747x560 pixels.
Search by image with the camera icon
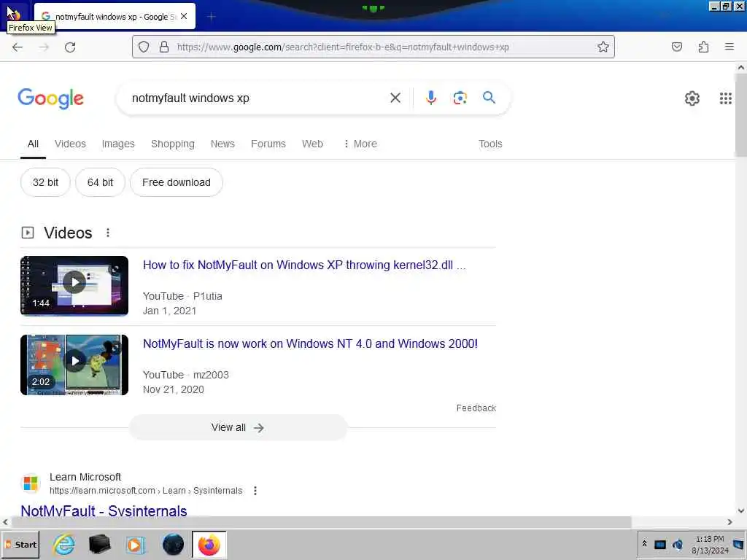460,98
